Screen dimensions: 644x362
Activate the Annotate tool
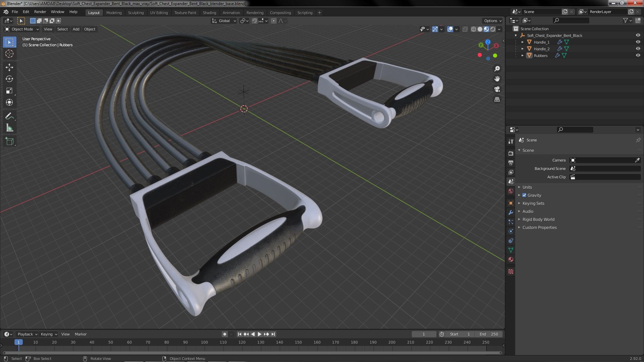point(9,116)
